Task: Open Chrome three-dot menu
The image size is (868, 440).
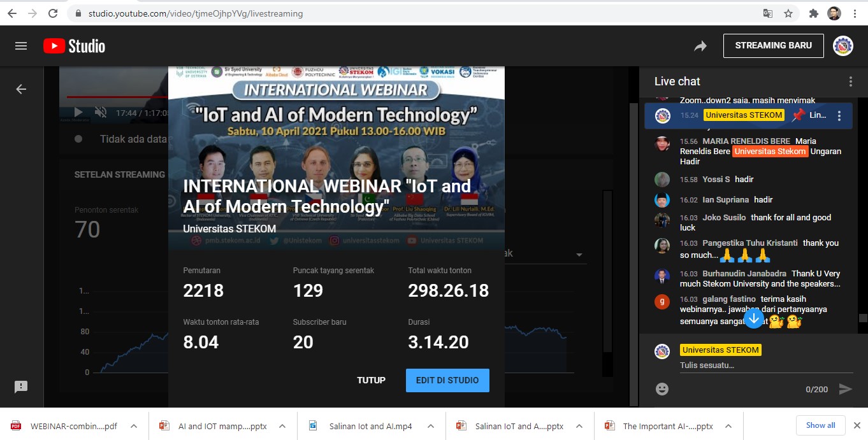Action: 854,13
